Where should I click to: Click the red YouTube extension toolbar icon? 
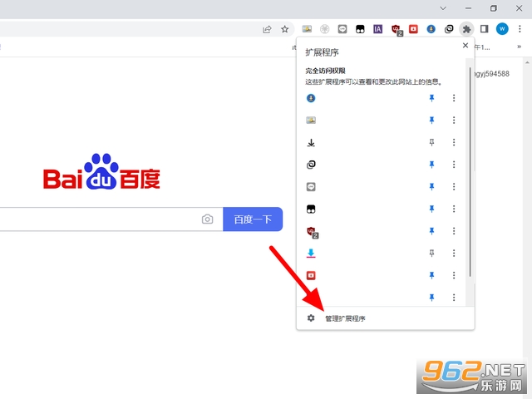point(413,29)
